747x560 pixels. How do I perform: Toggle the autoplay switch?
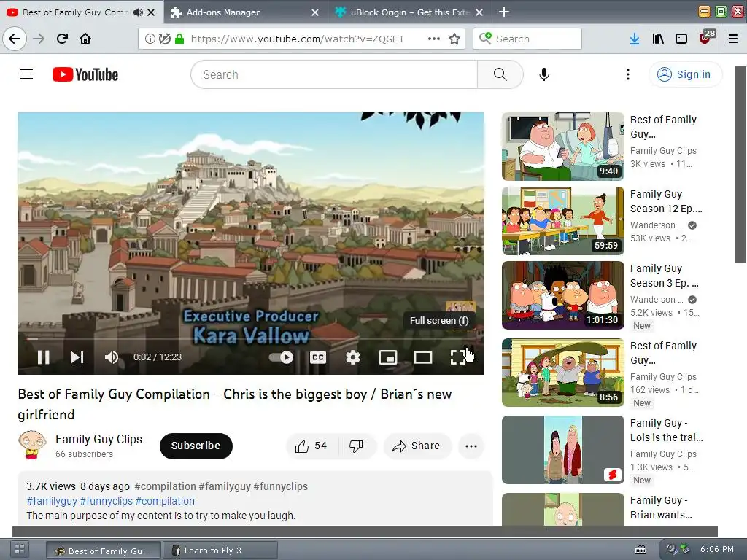point(281,357)
